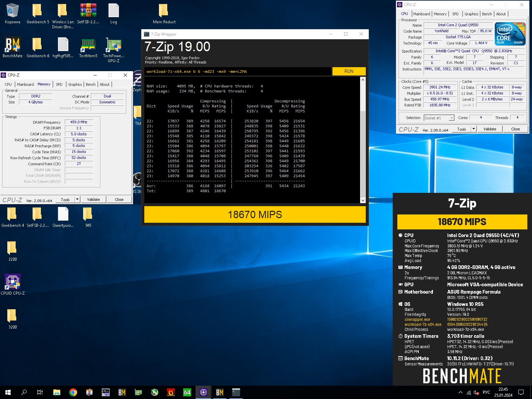Screen dimensions: 532x399
Task: Click the Intel Core 2 Quad logo
Action: [510, 34]
